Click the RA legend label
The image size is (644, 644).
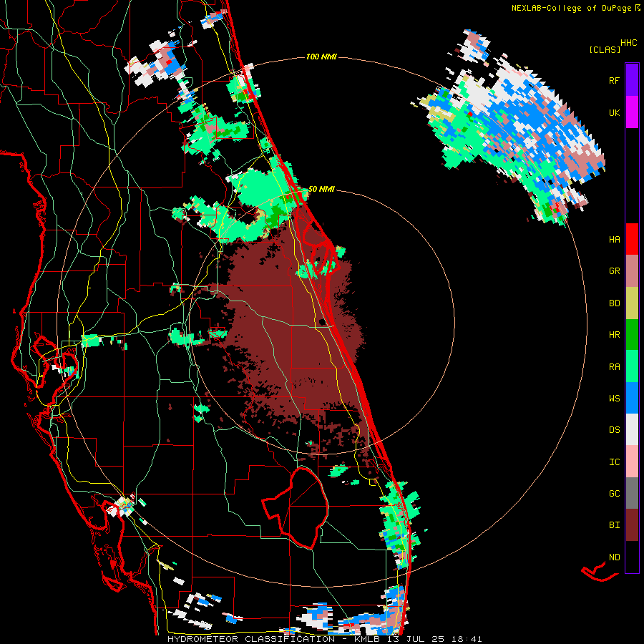(614, 367)
